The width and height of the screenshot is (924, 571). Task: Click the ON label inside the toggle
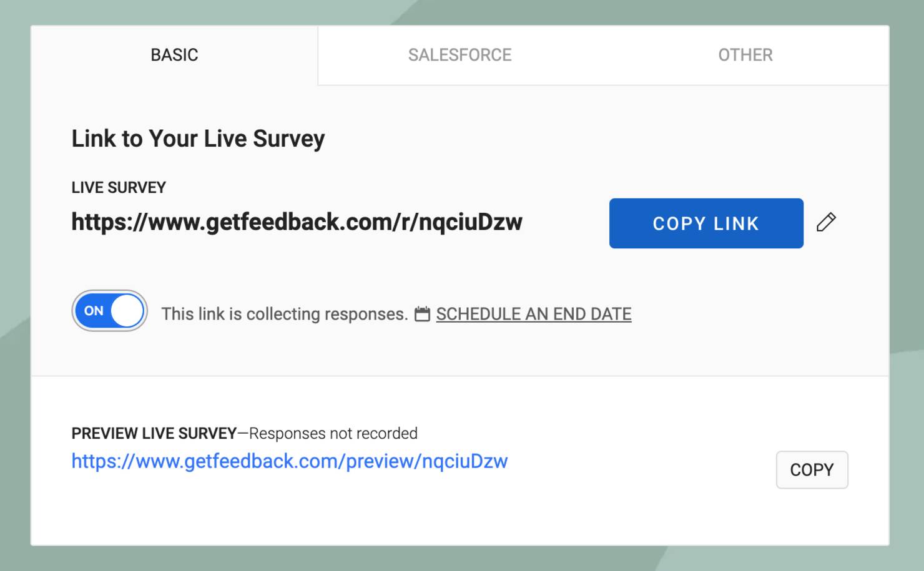pyautogui.click(x=94, y=311)
